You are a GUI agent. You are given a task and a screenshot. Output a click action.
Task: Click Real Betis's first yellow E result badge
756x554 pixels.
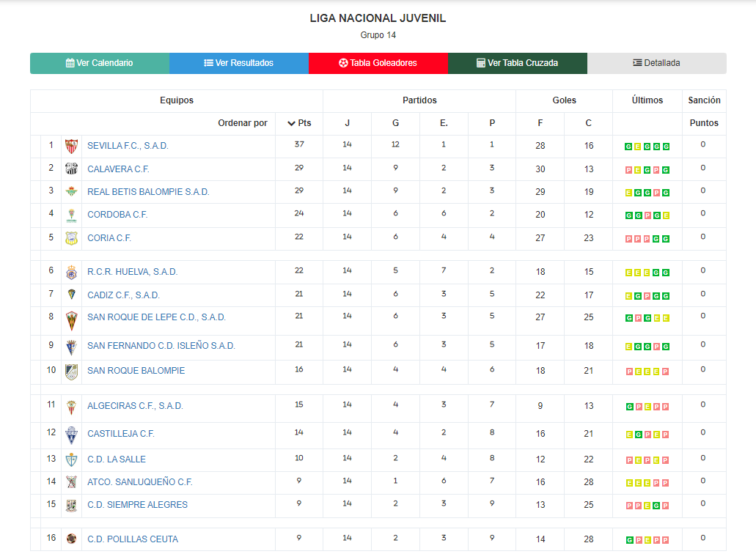(628, 193)
